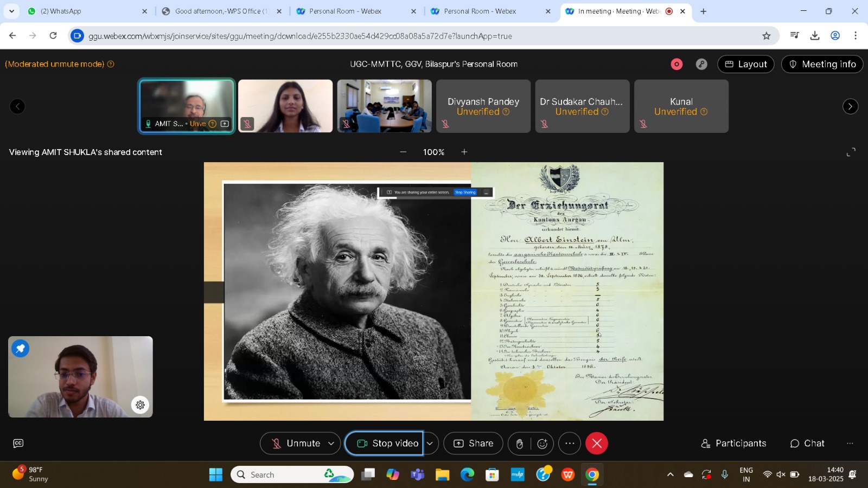
Task: Open the Chat panel
Action: [x=807, y=444]
